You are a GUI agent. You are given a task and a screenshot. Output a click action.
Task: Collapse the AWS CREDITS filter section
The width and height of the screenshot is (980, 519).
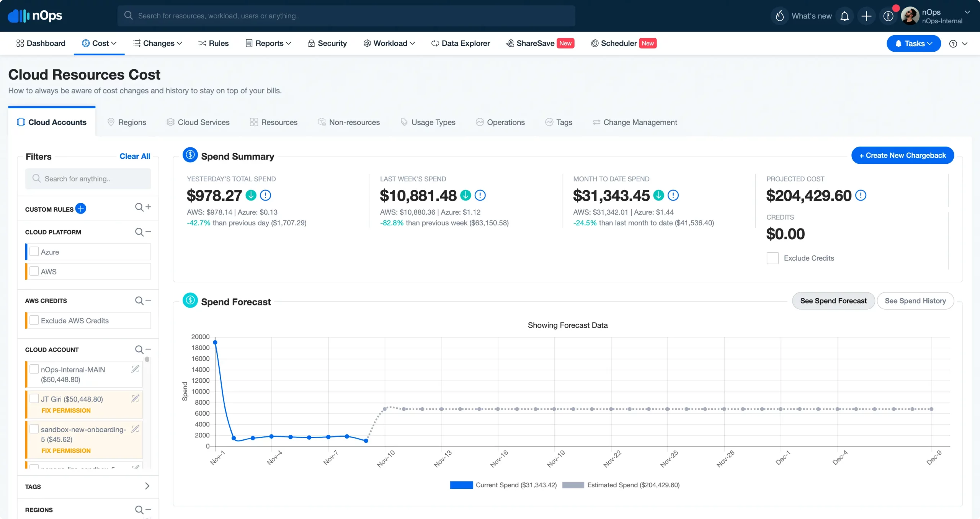click(x=148, y=300)
